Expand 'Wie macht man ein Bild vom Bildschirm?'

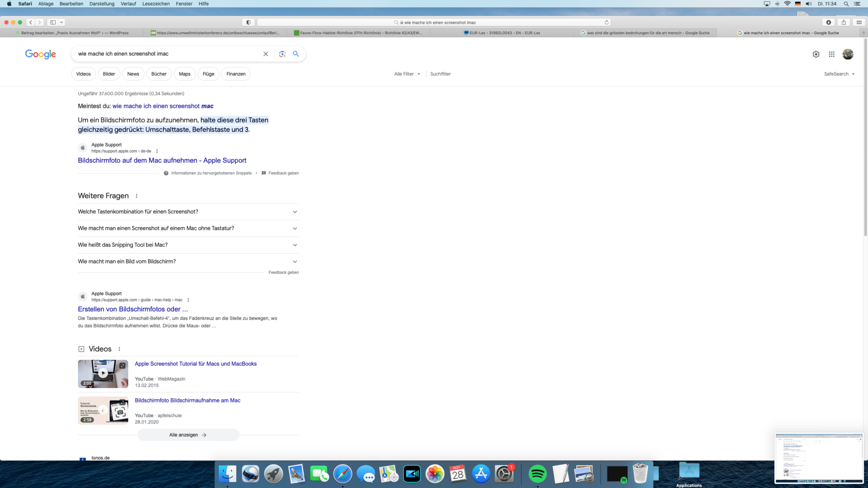188,261
